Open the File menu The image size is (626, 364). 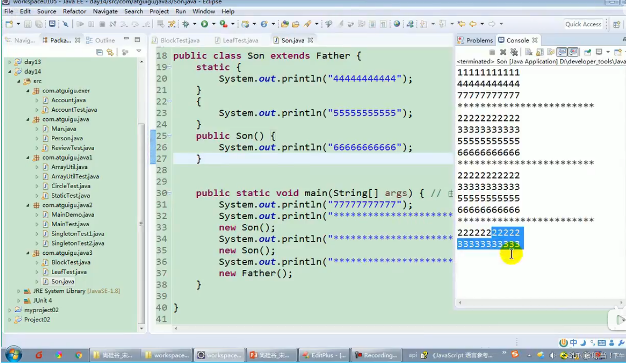[9, 11]
